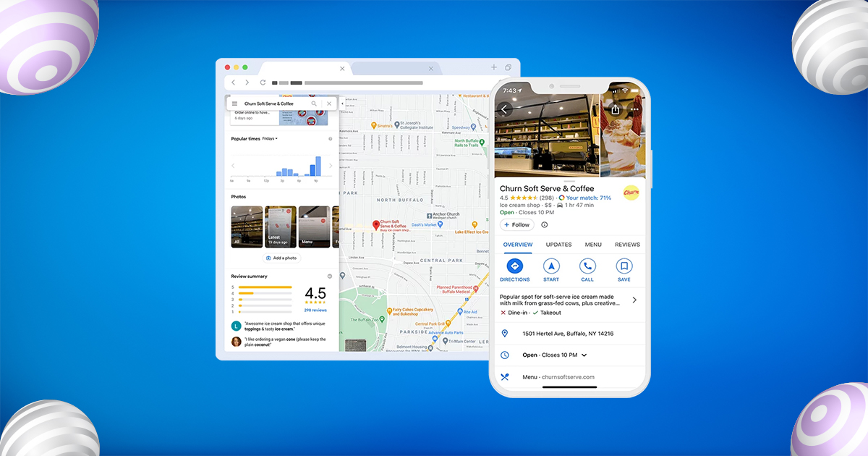868x456 pixels.
Task: Tap the share icon on phone
Action: click(x=616, y=109)
